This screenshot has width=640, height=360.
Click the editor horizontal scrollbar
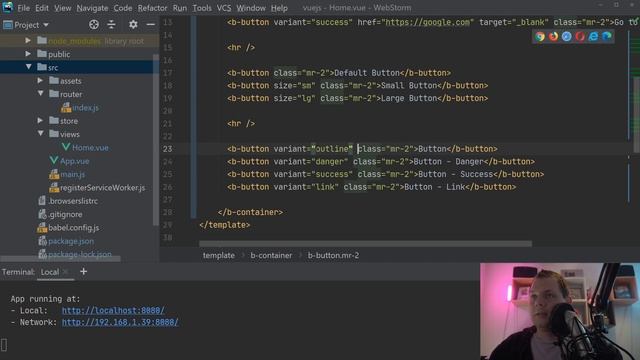pos(365,244)
